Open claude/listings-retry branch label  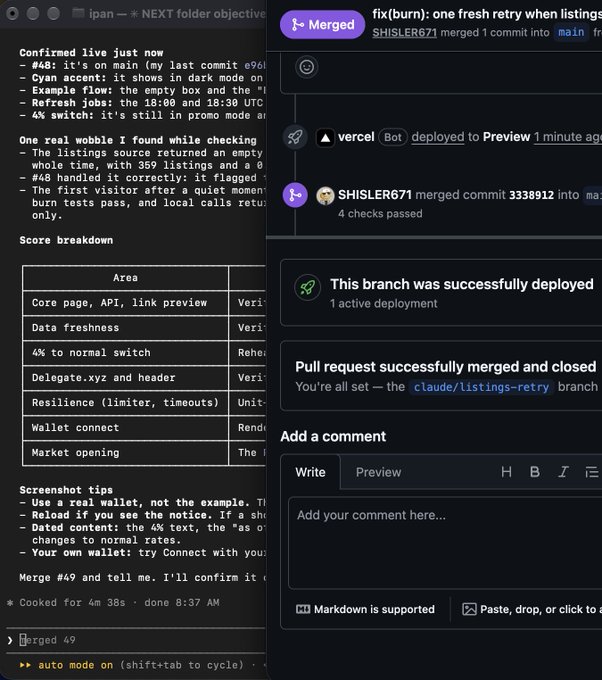click(x=481, y=387)
